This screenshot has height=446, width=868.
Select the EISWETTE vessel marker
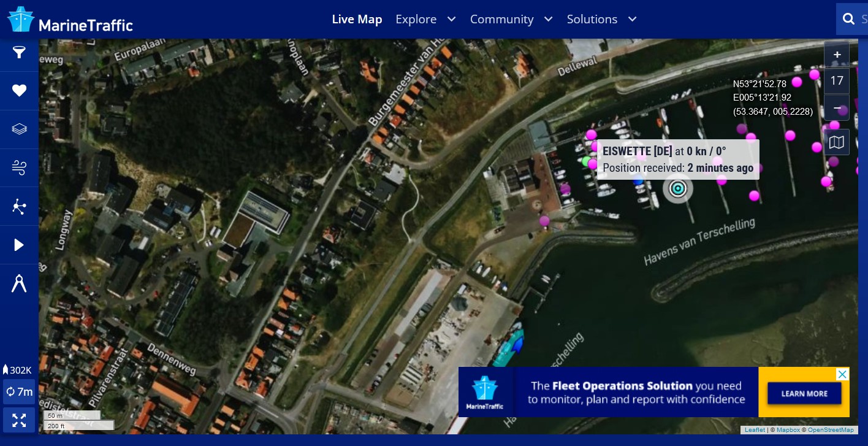(677, 188)
